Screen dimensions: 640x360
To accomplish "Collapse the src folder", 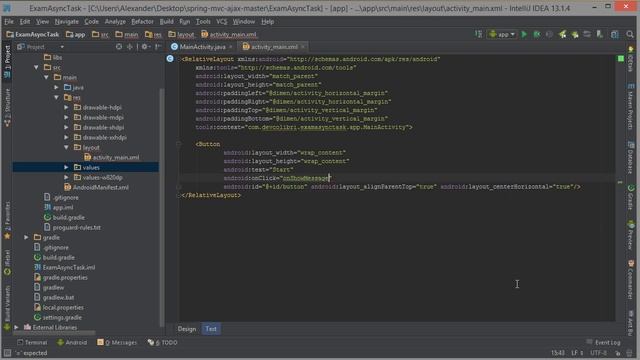I will pos(36,67).
